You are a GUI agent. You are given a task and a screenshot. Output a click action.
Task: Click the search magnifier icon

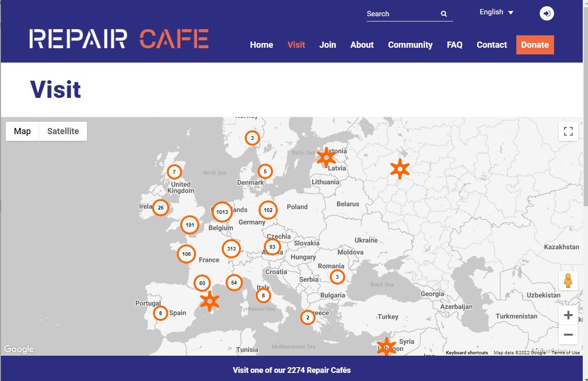click(444, 14)
